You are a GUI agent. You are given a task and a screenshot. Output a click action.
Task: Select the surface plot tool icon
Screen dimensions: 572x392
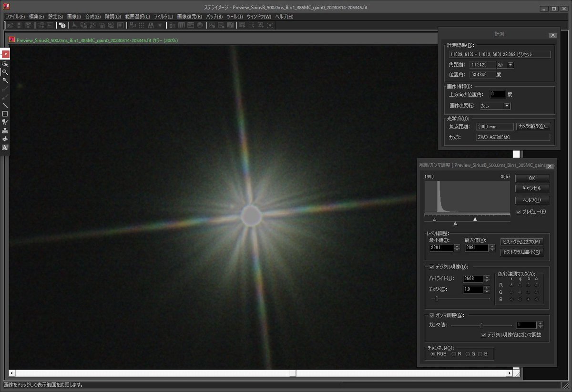5,139
